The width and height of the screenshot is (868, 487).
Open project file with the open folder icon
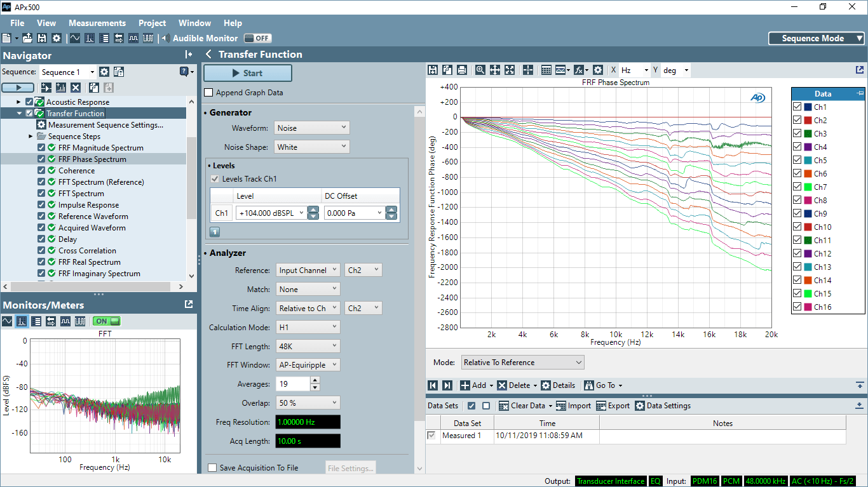click(x=27, y=38)
